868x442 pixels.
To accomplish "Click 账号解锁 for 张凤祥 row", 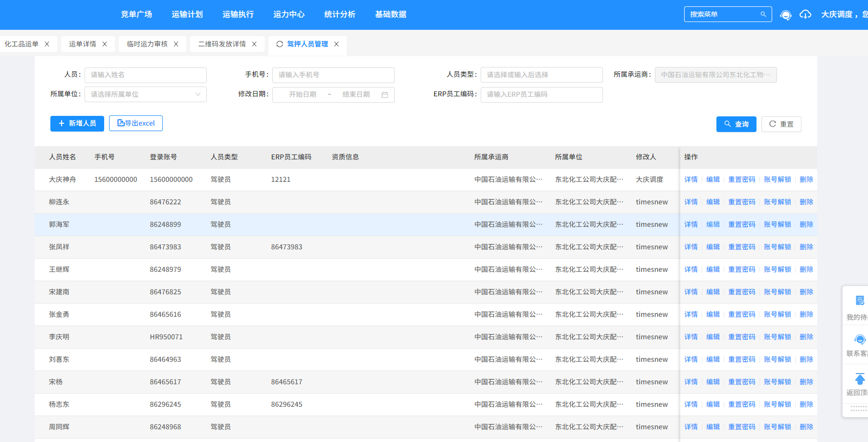I will [x=778, y=247].
